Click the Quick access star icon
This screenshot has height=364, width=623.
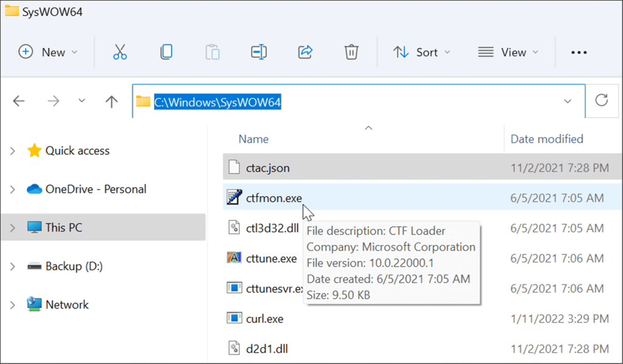tap(34, 151)
